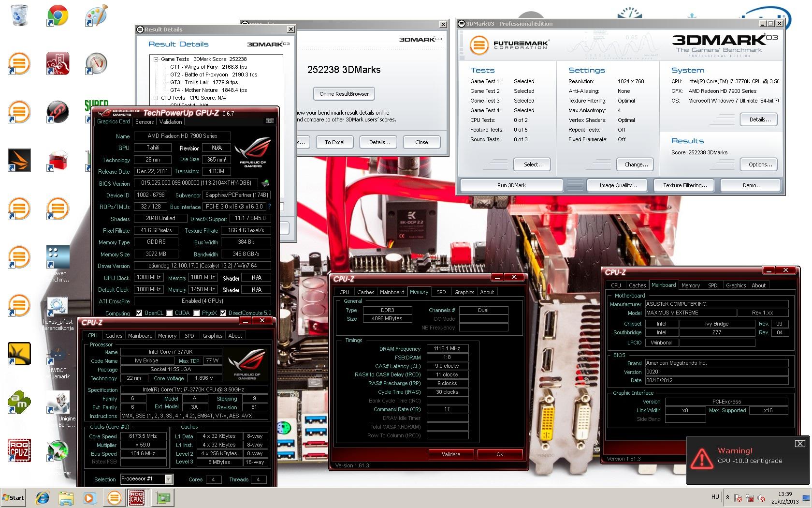812x508 pixels.
Task: Open the SPD tab in the middle CPU-Z window
Action: 441,292
